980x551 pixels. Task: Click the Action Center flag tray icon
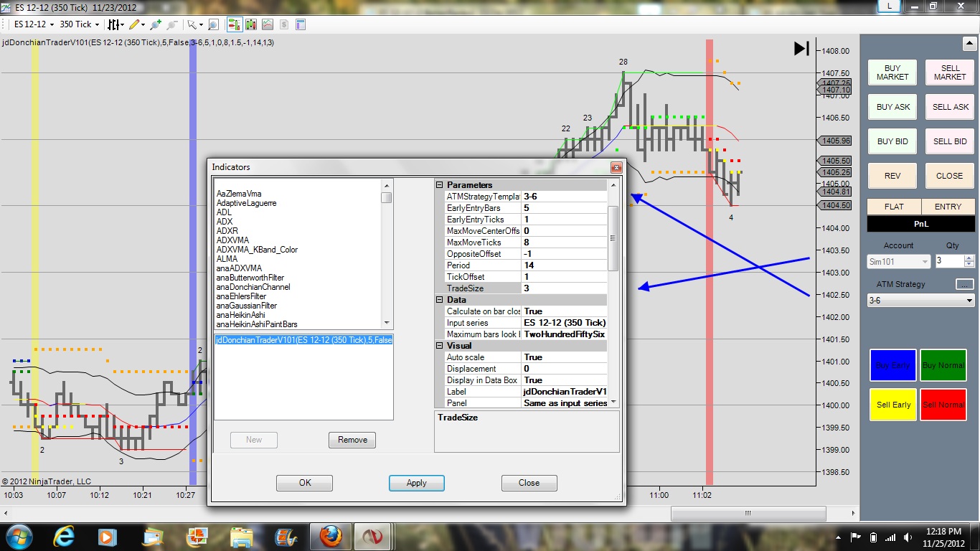pyautogui.click(x=856, y=537)
